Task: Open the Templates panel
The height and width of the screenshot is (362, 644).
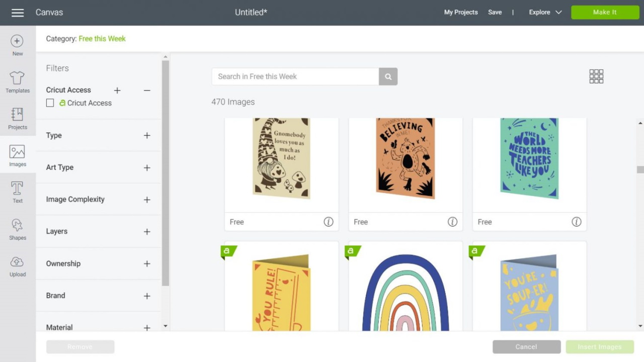Action: pyautogui.click(x=17, y=82)
